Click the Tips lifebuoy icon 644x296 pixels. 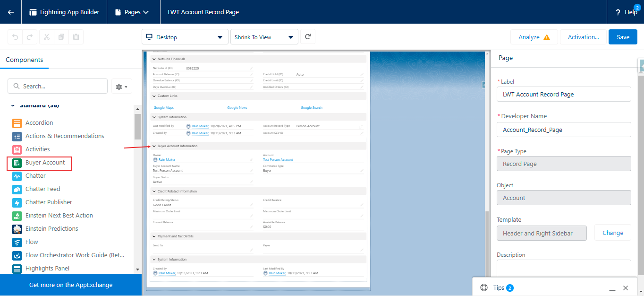point(484,288)
